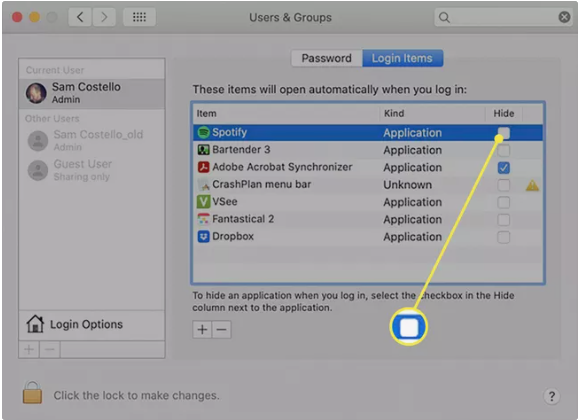Viewport: 584px width, 420px height.
Task: Click the magnifying glass search icon
Action: (x=444, y=18)
